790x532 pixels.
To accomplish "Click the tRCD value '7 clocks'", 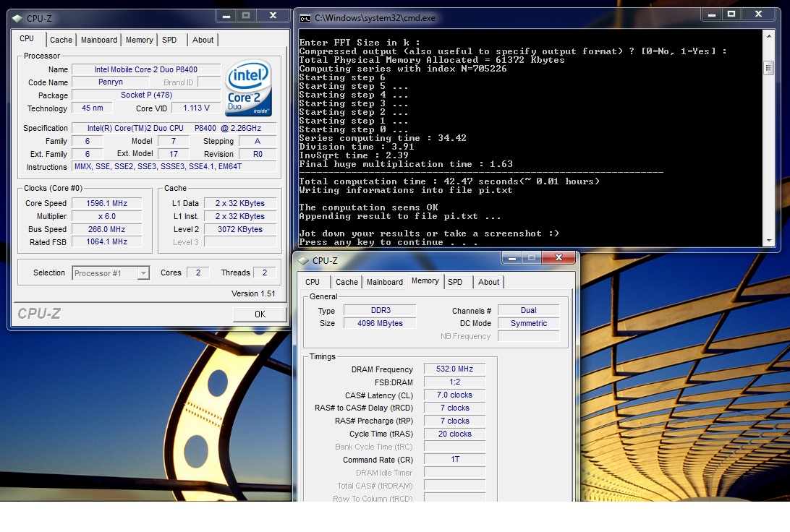I will click(x=455, y=408).
